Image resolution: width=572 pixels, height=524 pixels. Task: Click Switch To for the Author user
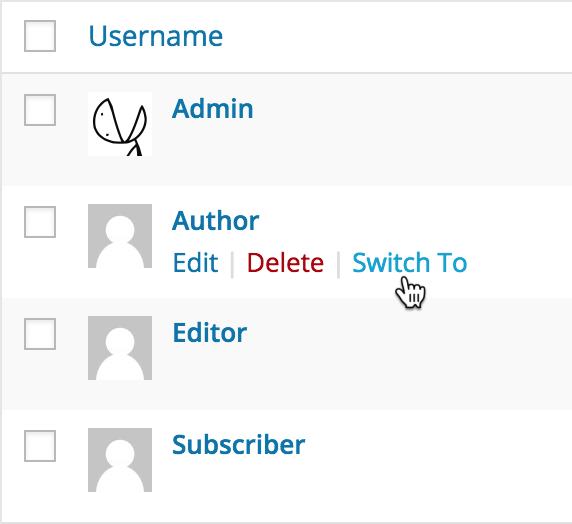click(x=410, y=263)
